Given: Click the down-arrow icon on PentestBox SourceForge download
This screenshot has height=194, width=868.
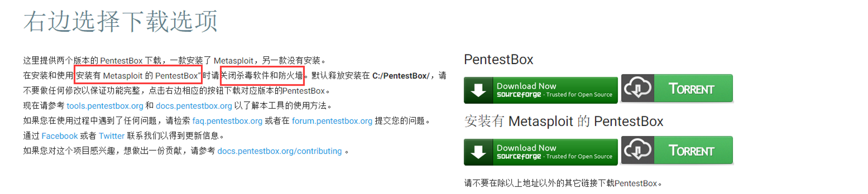Looking at the screenshot, I should [478, 90].
